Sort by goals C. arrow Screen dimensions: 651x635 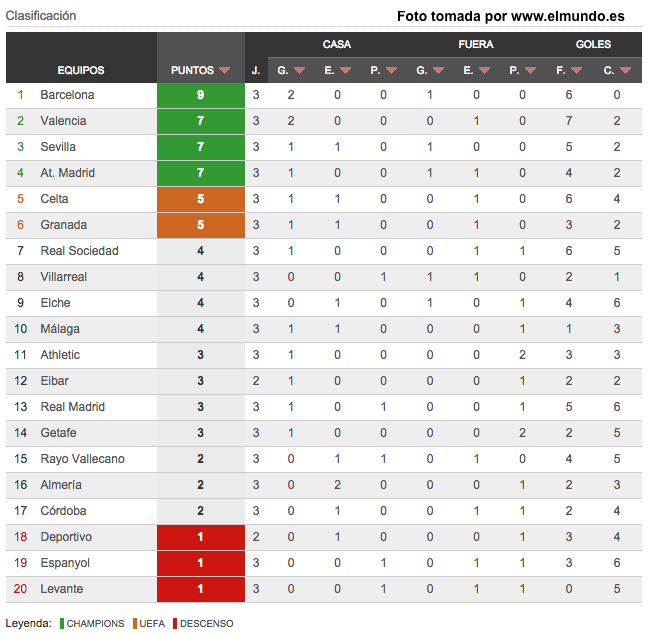coord(626,71)
